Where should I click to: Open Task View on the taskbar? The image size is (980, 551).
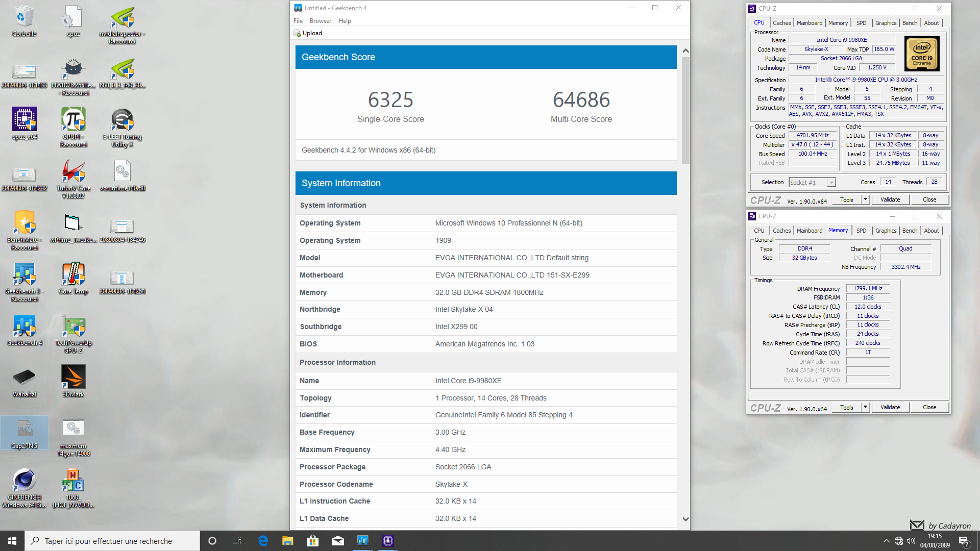point(237,541)
